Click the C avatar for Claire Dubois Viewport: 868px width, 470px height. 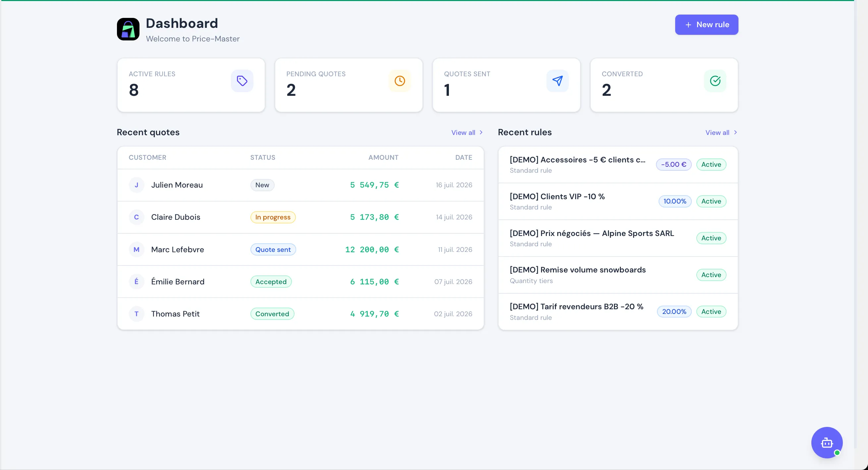click(x=136, y=217)
